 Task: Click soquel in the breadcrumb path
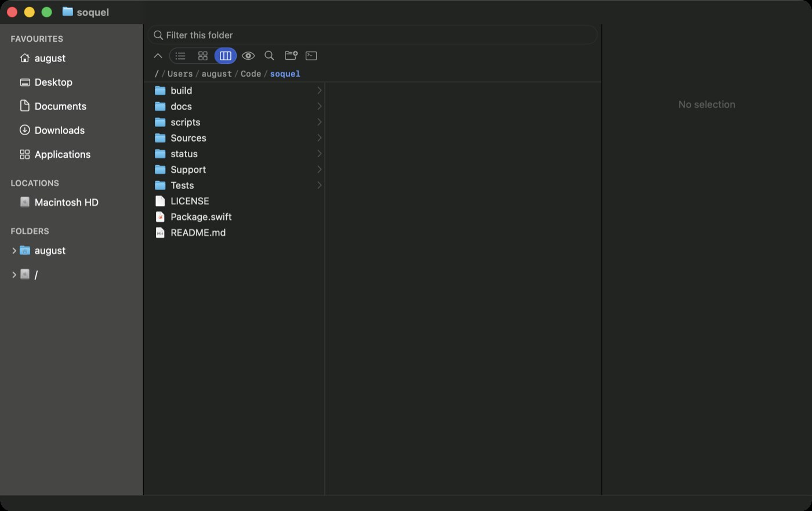285,74
